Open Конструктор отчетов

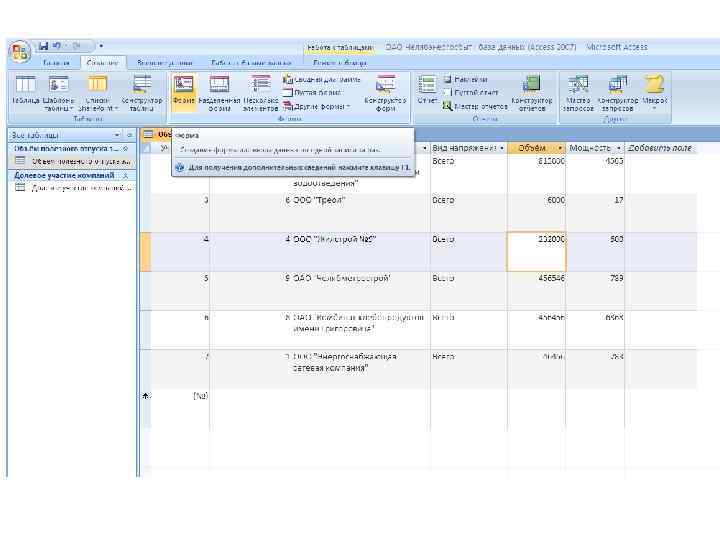(532, 93)
